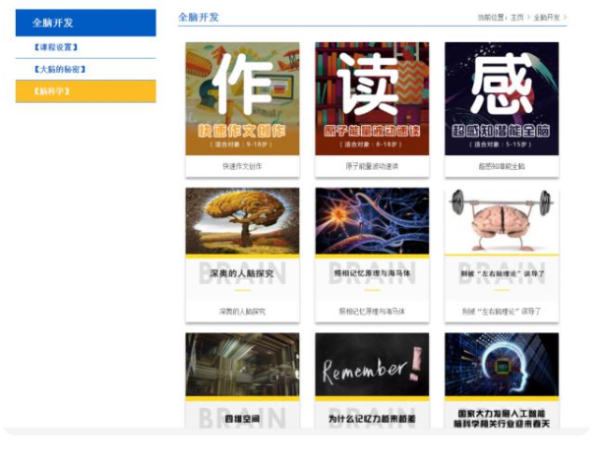Click the 超感知潜能全脑 caption link

coord(502,166)
